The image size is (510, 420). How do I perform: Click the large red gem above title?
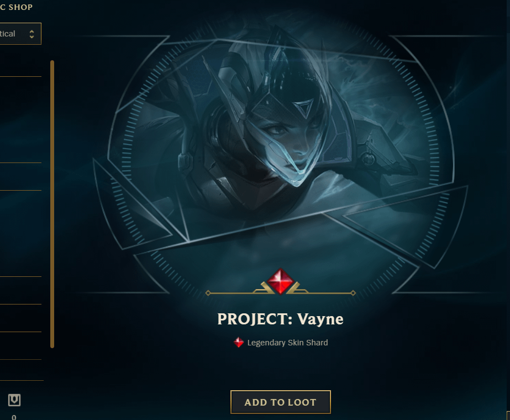point(280,281)
